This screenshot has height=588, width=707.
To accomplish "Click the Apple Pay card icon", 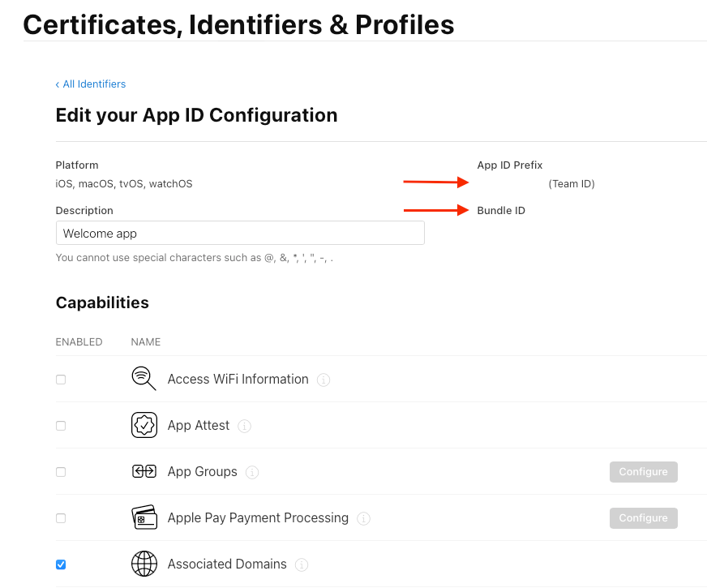I will click(144, 517).
